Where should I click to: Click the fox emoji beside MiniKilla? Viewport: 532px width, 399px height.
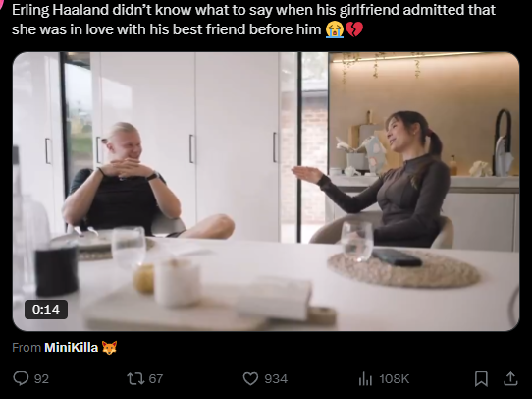point(109,347)
